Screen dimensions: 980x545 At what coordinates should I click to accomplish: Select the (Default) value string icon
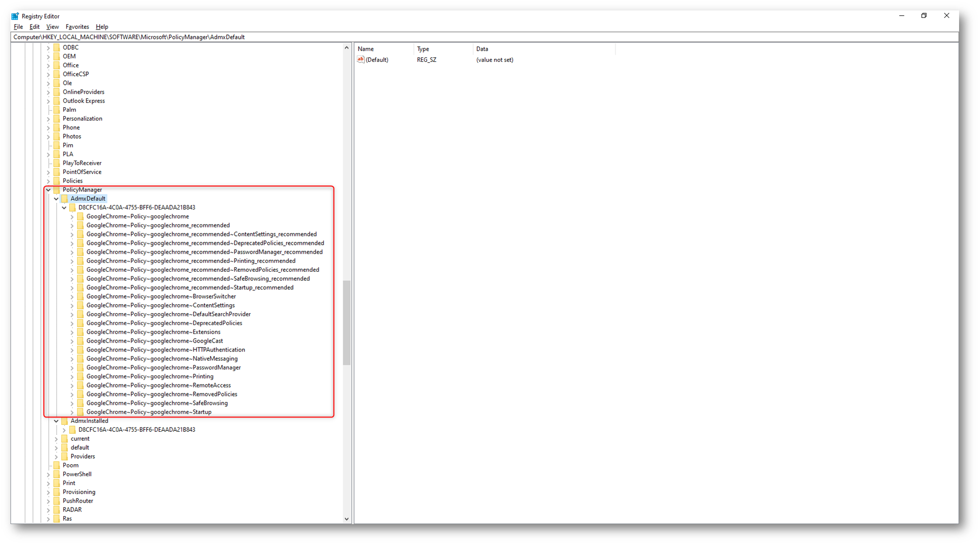[361, 60]
